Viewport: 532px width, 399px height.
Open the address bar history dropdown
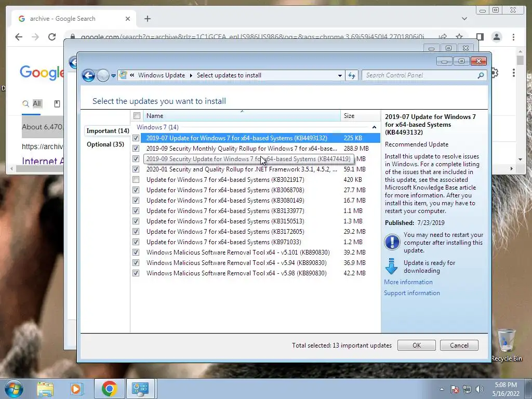point(340,76)
